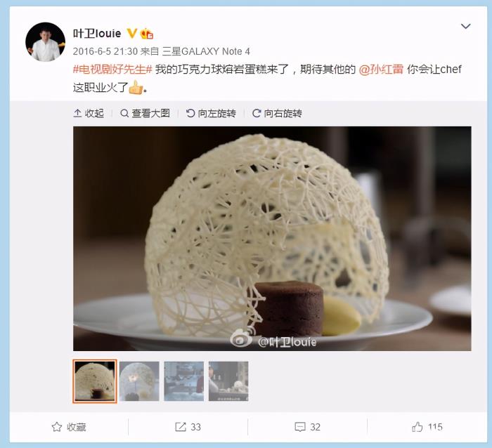Open the 叶卫louie username link
Image resolution: width=492 pixels, height=448 pixels.
point(97,33)
